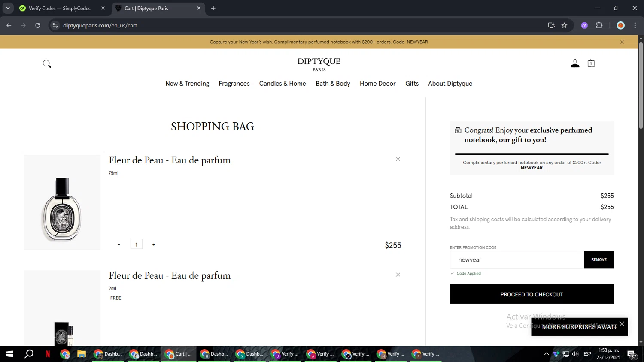The height and width of the screenshot is (362, 644).
Task: Click the NEWYEAR code in gift panel
Action: 532,168
